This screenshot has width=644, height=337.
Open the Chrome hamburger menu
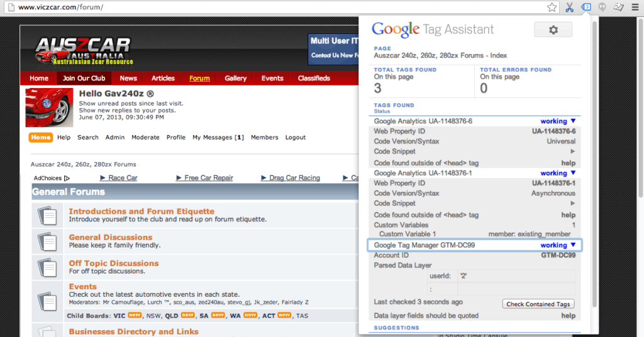[635, 7]
